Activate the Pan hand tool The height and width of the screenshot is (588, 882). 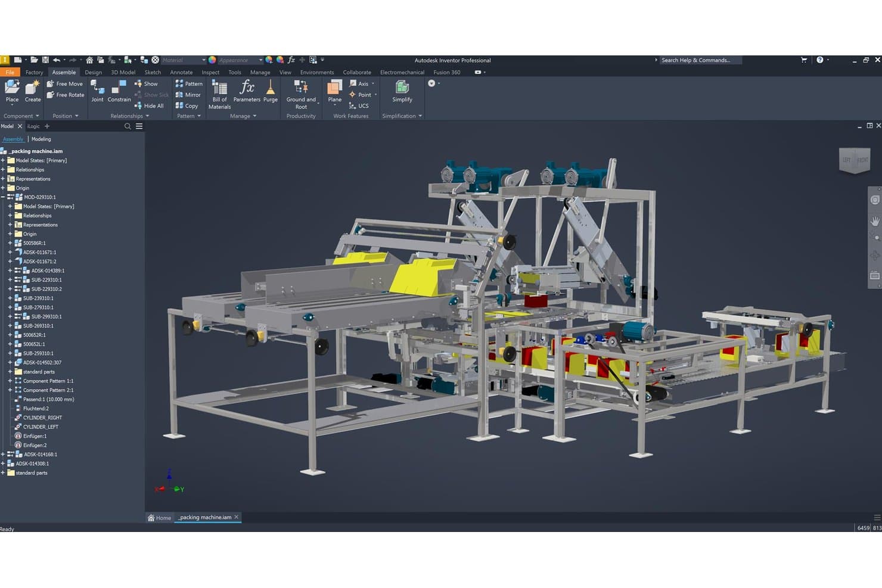875,221
